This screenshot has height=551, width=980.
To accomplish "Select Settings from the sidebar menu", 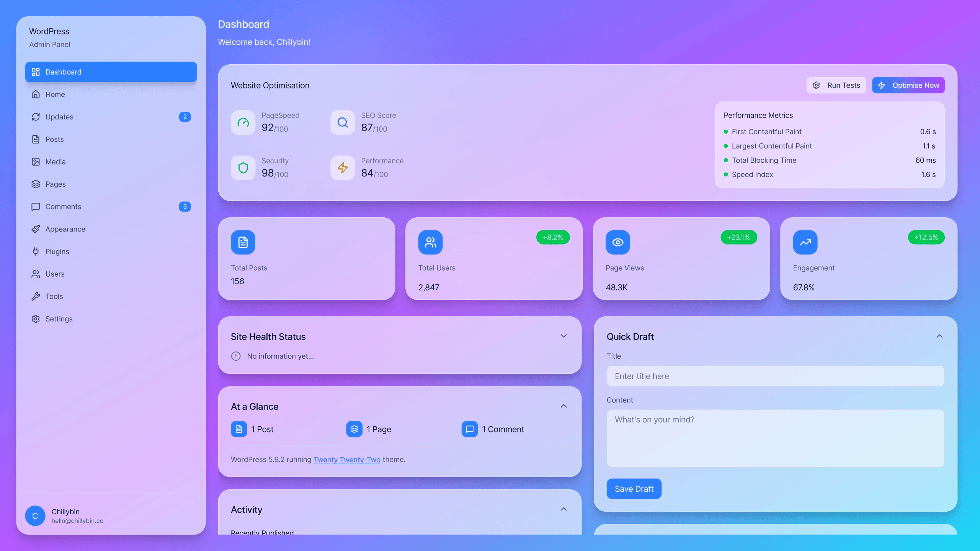I will 59,319.
